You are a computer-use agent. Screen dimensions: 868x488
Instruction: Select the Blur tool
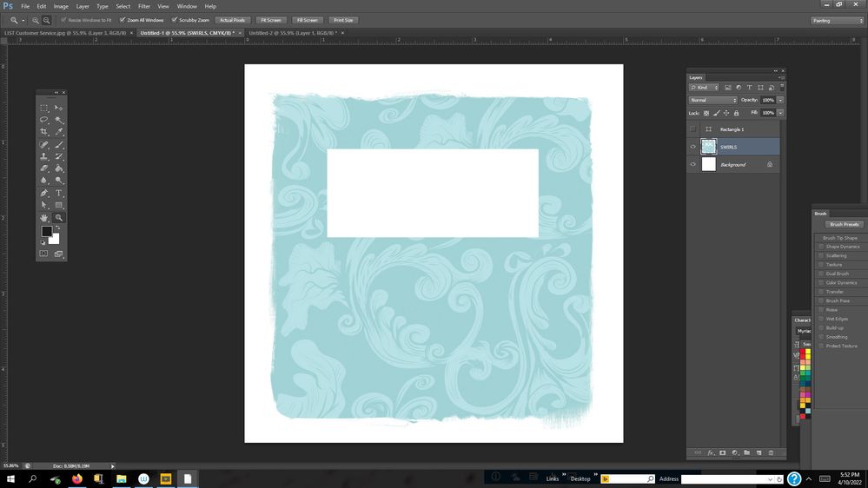click(x=43, y=181)
